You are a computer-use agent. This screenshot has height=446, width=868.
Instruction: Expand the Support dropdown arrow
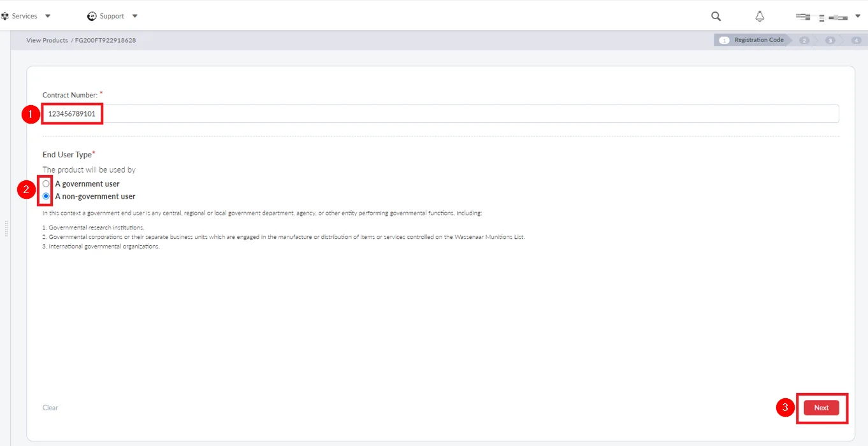pos(134,16)
